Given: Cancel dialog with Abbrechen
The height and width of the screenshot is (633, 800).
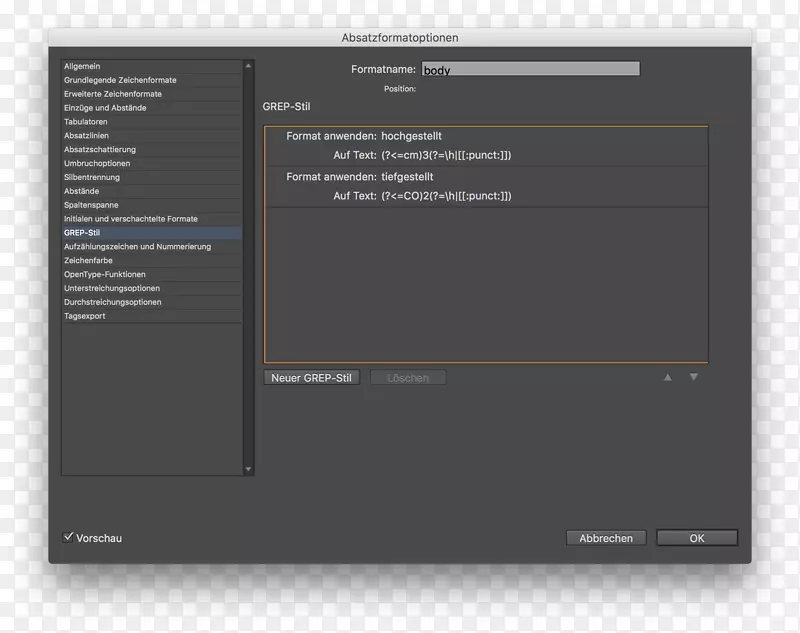Looking at the screenshot, I should pos(606,538).
